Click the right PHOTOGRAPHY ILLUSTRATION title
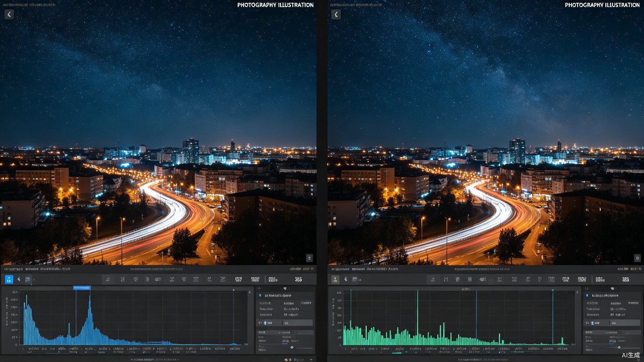The height and width of the screenshot is (362, 644). coord(602,5)
